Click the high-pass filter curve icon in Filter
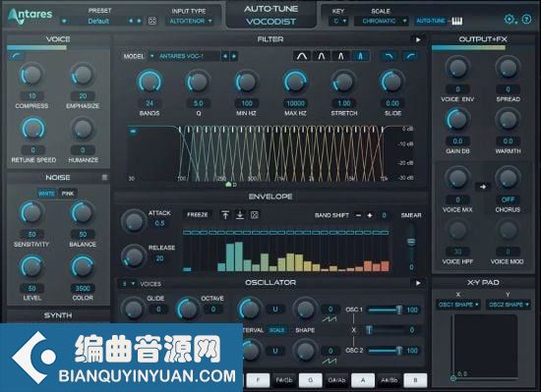The width and height of the screenshot is (541, 392). point(410,56)
